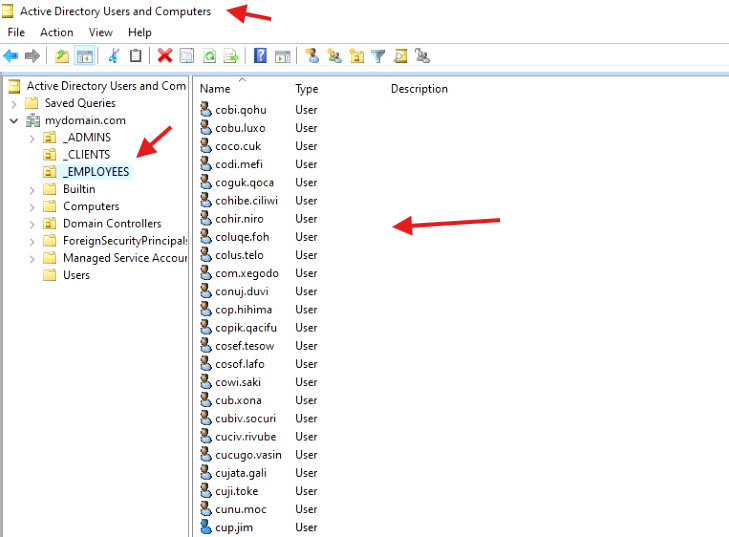Viewport: 729px width, 537px height.
Task: Click the Back arrow toolbar icon
Action: pos(10,56)
